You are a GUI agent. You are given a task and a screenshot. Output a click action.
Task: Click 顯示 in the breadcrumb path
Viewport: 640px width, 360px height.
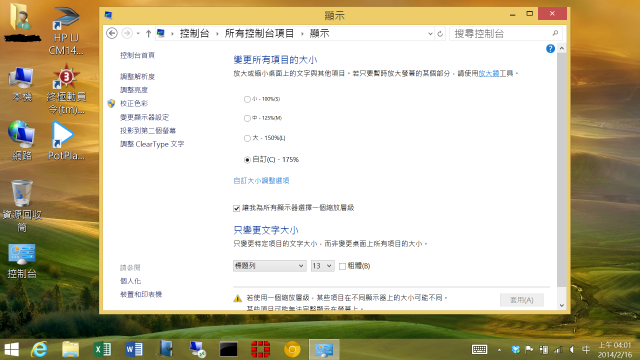319,33
